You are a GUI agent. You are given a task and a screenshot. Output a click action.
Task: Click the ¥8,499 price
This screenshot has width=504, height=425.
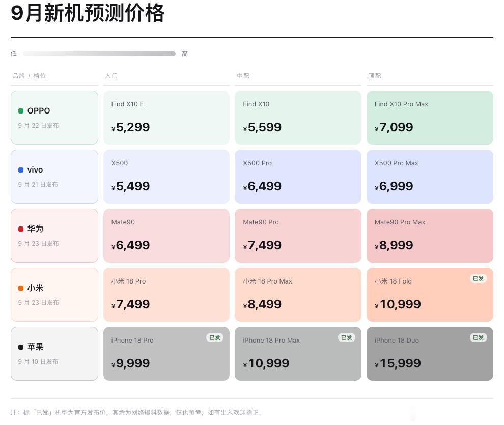[x=262, y=305]
